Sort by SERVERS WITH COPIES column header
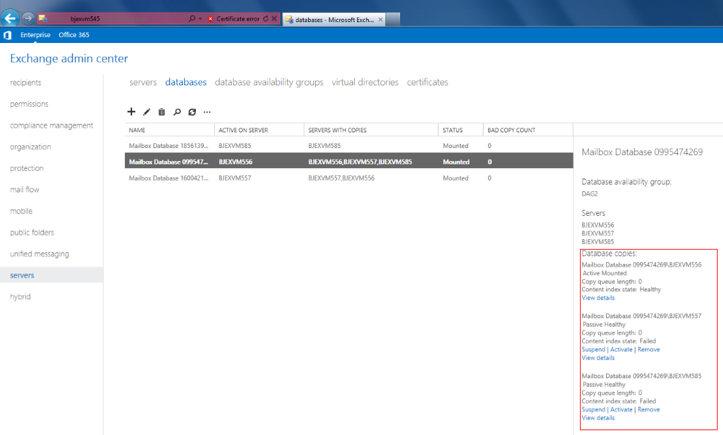Image resolution: width=723 pixels, height=435 pixels. tap(371, 130)
